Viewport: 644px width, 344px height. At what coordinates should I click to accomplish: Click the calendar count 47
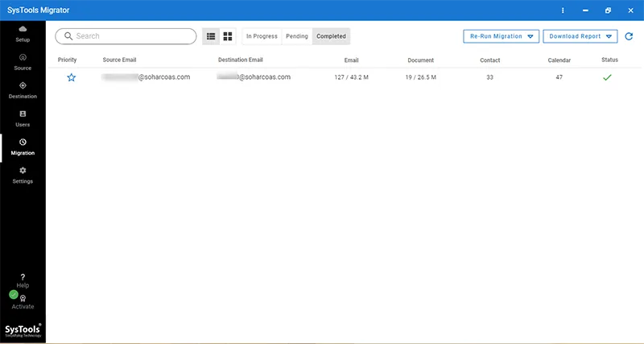[x=559, y=77]
